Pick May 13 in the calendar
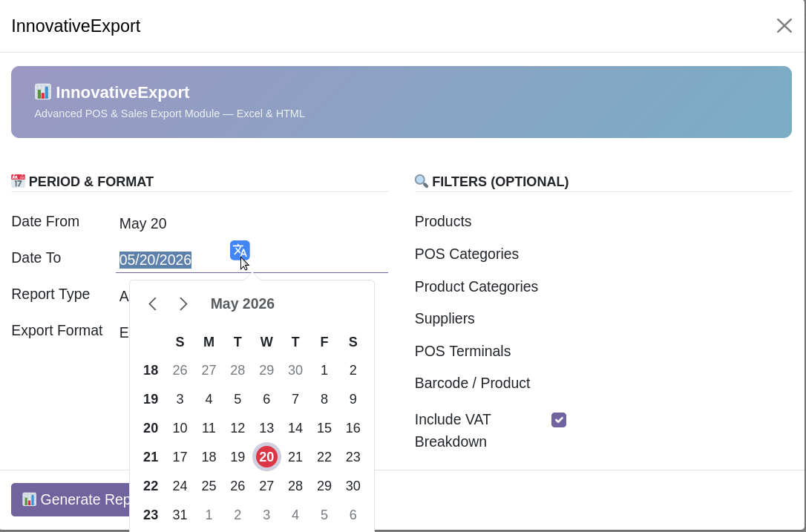Screen dimensions: 806x532 [266, 427]
